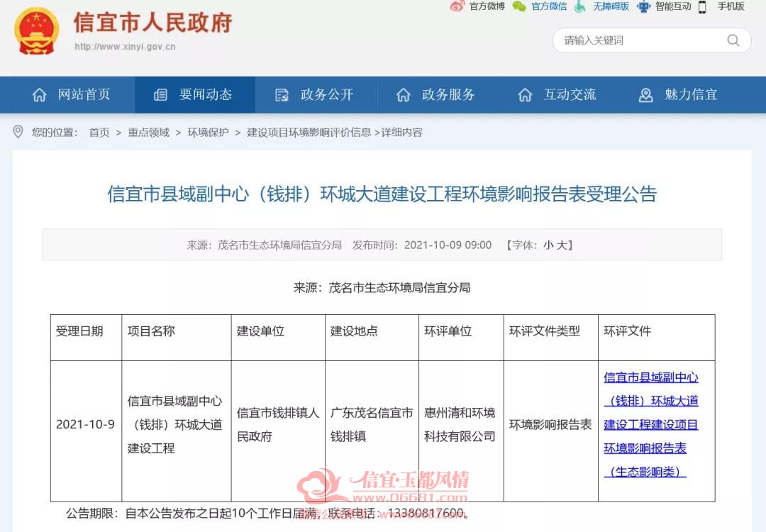Go to 重点领域 in the breadcrumb
766x532 pixels.
pos(148,133)
